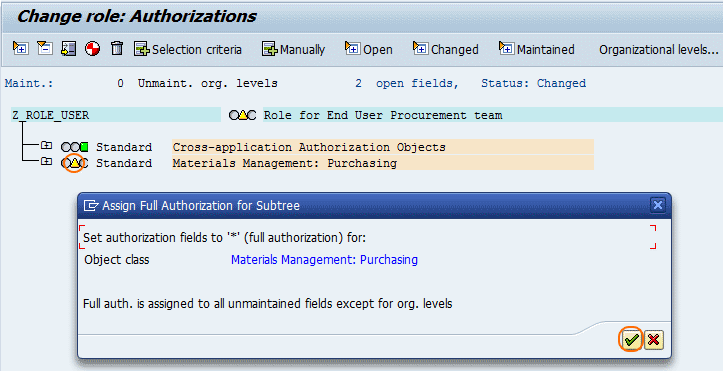This screenshot has width=723, height=371.
Task: Click status lights next to Z_ROLE_USER
Action: (243, 115)
